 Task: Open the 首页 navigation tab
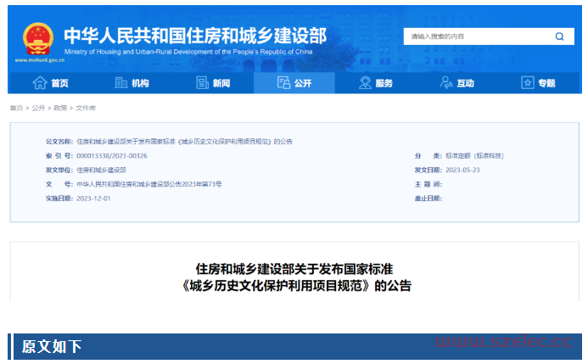(x=50, y=83)
